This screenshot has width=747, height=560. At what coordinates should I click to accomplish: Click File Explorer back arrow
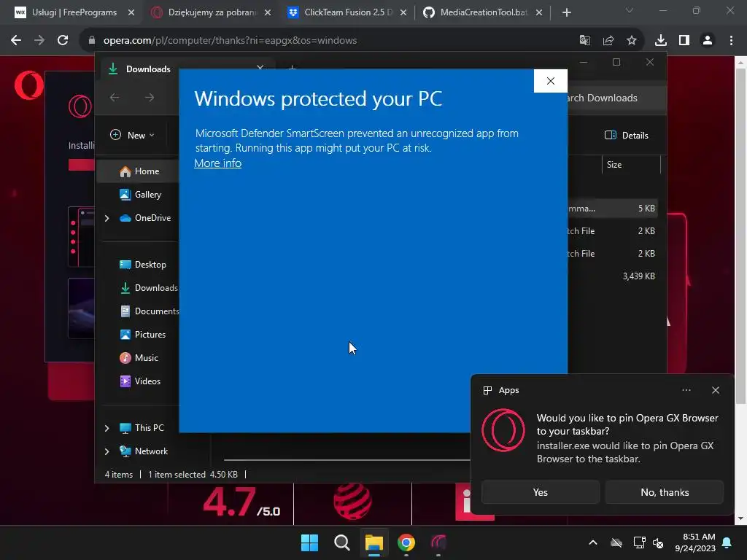tap(115, 98)
